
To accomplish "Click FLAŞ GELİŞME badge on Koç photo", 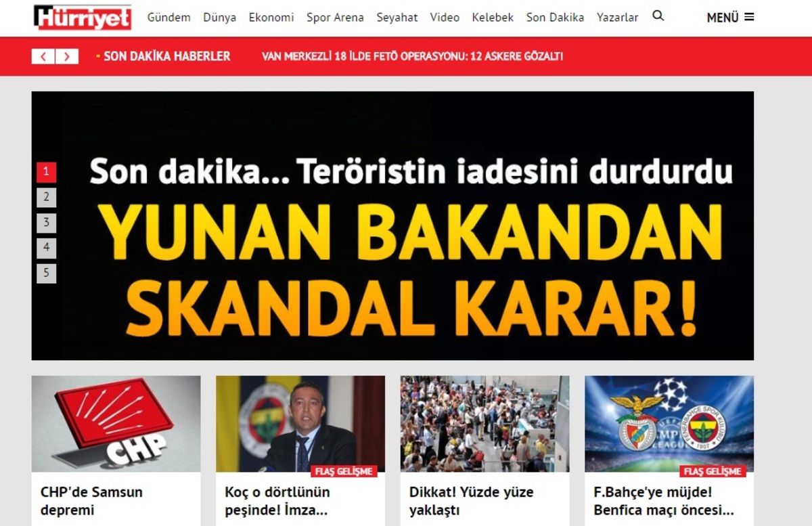I will pos(344,471).
